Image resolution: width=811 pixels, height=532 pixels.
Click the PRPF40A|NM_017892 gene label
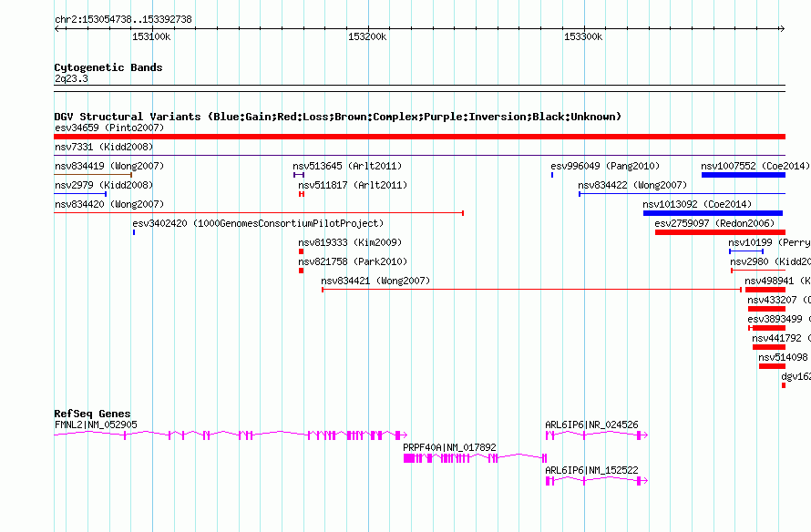tap(449, 447)
